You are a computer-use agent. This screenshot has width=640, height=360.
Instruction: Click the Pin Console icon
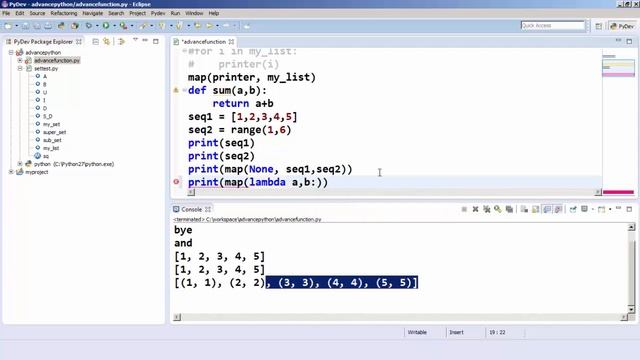pyautogui.click(x=573, y=209)
